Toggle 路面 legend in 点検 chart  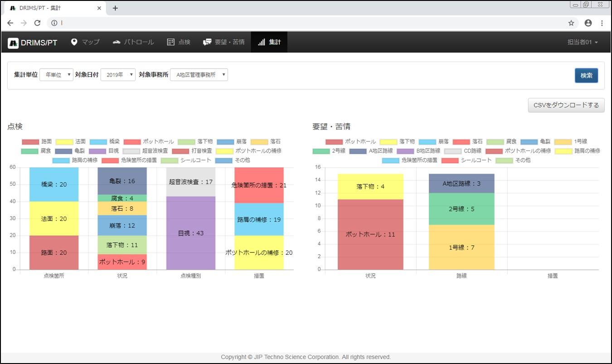click(38, 142)
